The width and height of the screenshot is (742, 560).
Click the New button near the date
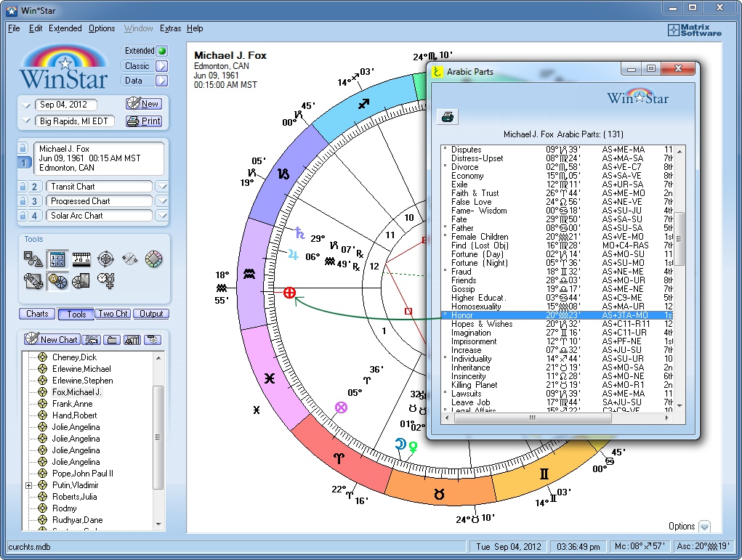click(144, 104)
